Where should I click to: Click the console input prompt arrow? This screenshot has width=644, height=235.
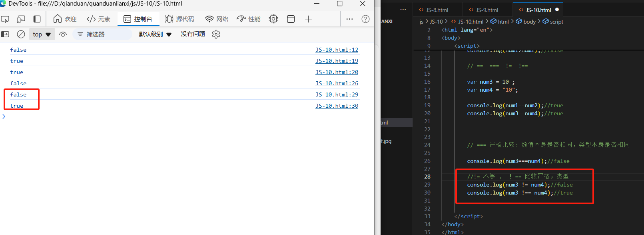click(4, 116)
